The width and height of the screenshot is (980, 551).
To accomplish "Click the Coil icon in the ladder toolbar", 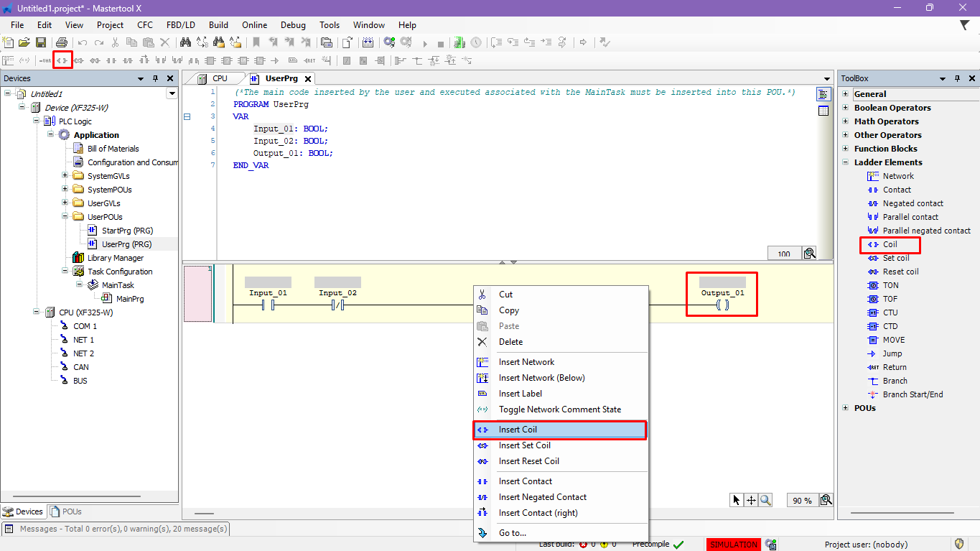I will tap(62, 61).
